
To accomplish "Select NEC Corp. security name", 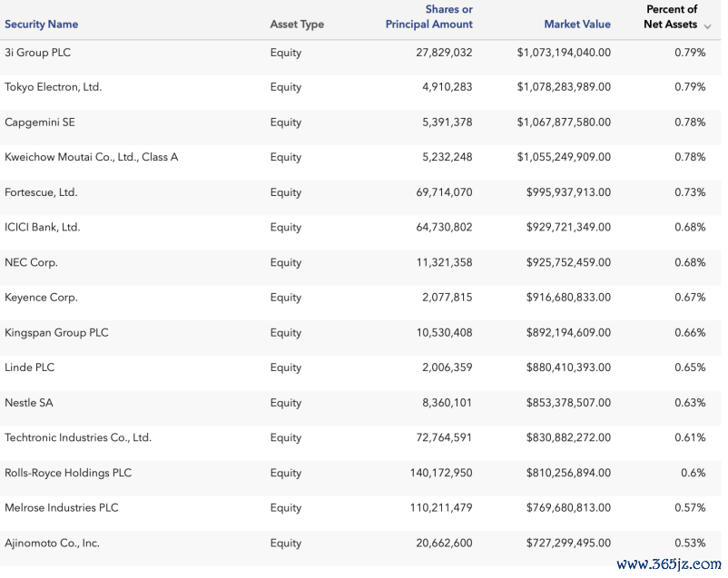I will point(31,262).
